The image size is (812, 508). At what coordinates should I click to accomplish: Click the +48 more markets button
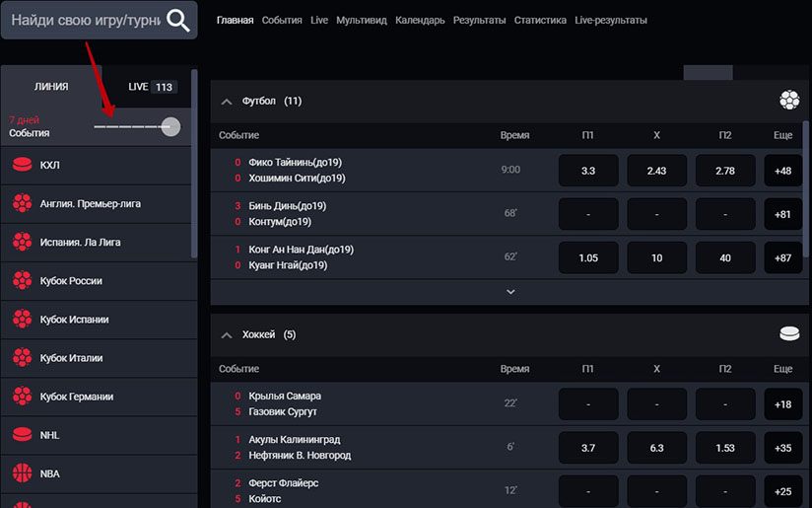pos(783,171)
